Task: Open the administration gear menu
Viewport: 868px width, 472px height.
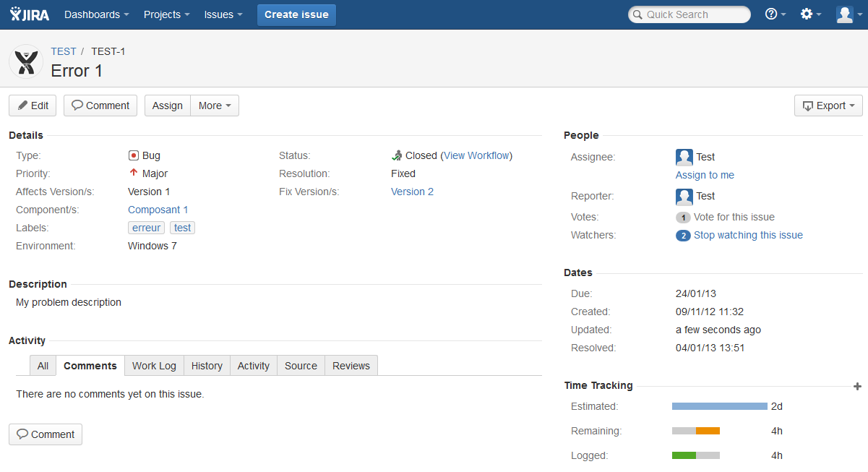Action: click(x=811, y=14)
